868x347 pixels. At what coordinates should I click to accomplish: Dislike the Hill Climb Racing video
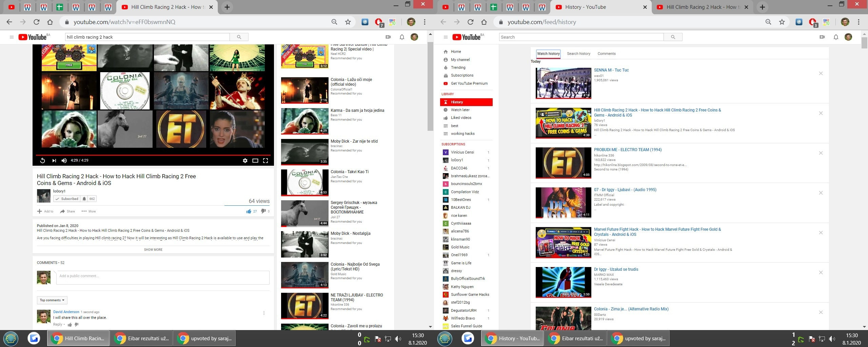click(263, 211)
